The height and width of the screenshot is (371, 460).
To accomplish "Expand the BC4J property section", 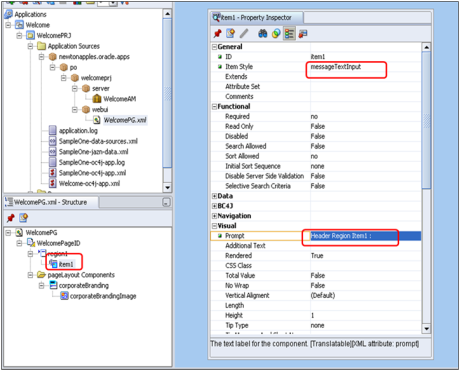I will pyautogui.click(x=215, y=206).
